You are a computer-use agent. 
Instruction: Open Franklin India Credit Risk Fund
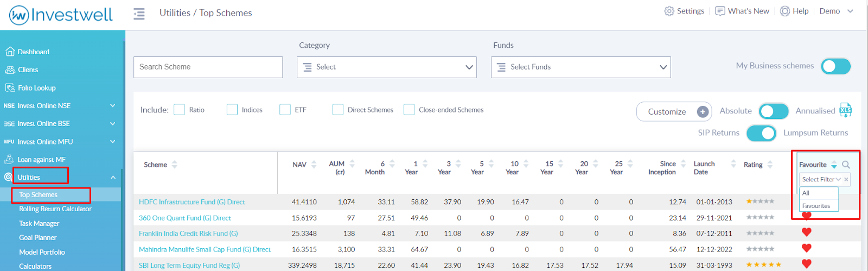pos(188,234)
